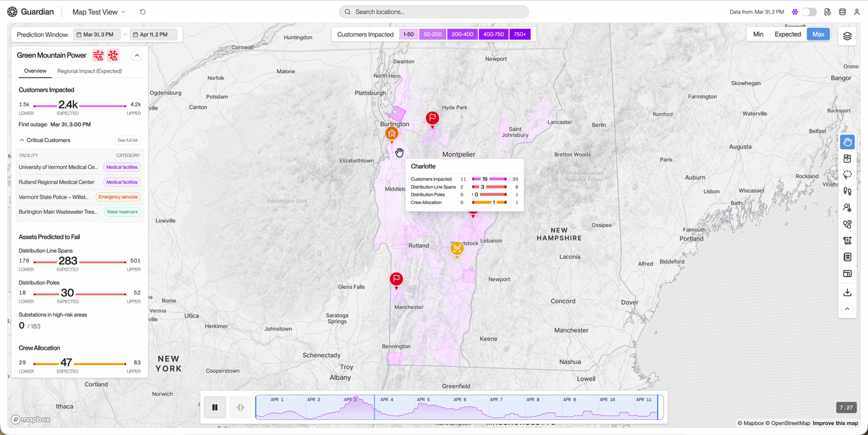Click the orange house marker at Burlington
This screenshot has width=868, height=435.
tap(392, 134)
